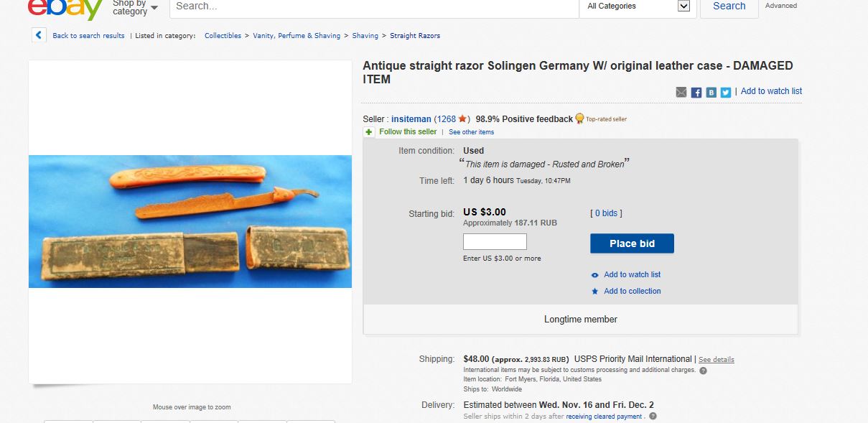The height and width of the screenshot is (423, 868).
Task: Open the All Categories dropdown
Action: click(x=638, y=6)
